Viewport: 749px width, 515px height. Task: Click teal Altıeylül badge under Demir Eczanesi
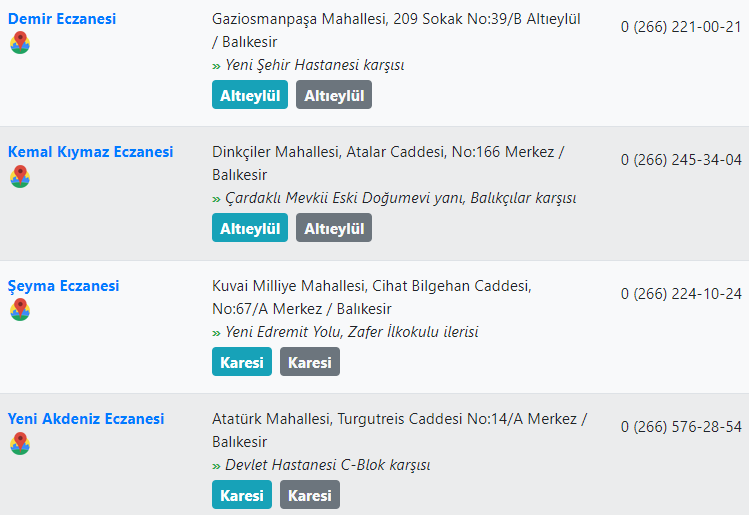[x=250, y=95]
